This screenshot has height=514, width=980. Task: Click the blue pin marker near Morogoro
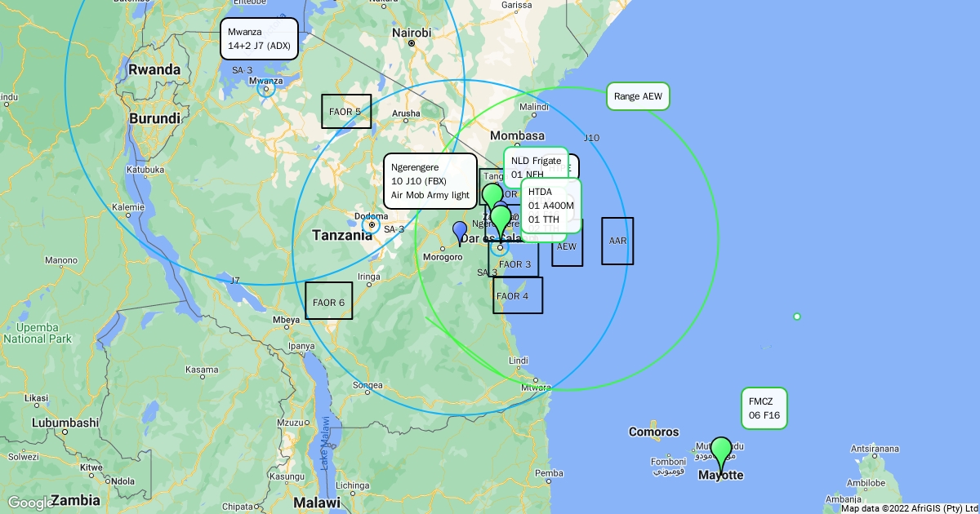(x=460, y=233)
